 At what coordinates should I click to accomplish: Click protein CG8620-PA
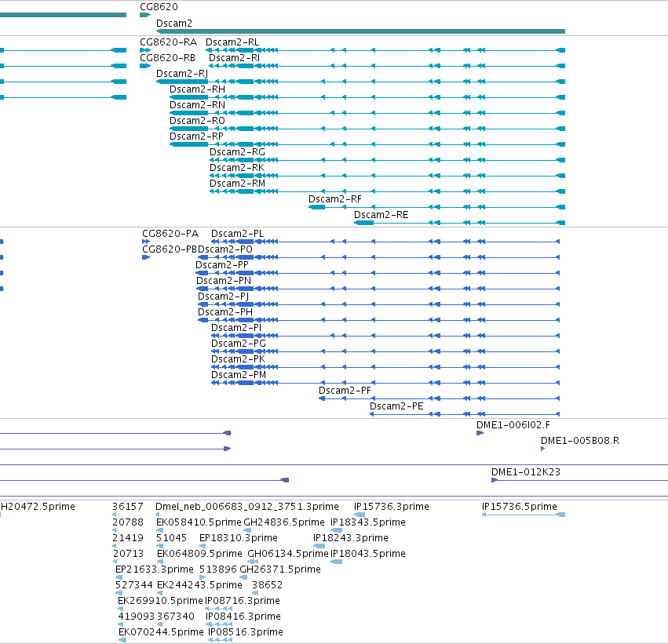click(170, 234)
